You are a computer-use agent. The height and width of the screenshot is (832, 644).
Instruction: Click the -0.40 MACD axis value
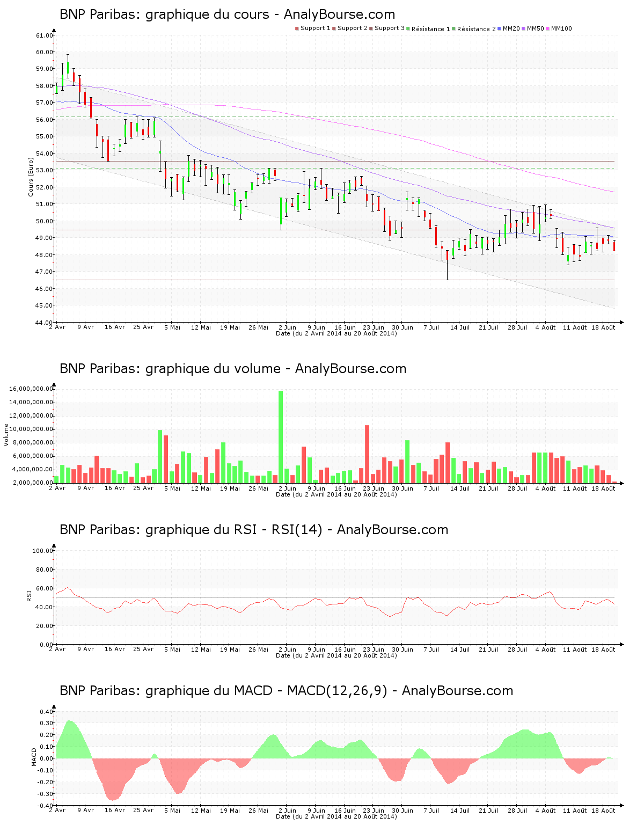click(x=46, y=806)
